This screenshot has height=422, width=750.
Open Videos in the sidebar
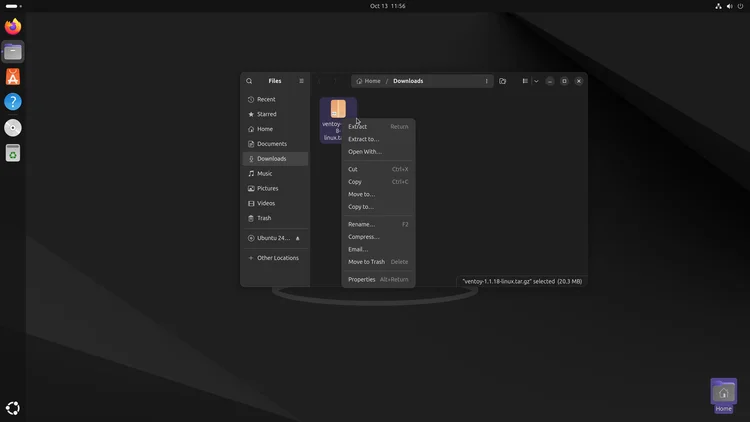[275, 203]
